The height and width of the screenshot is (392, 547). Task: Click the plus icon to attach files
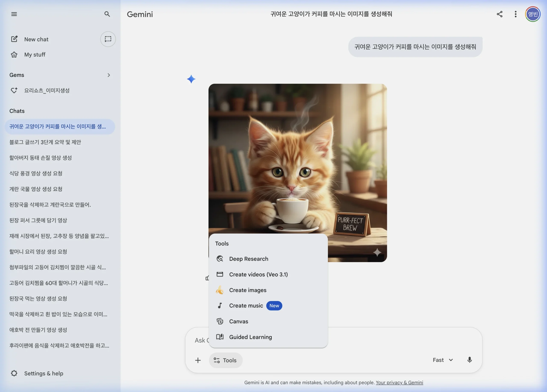[197, 360]
